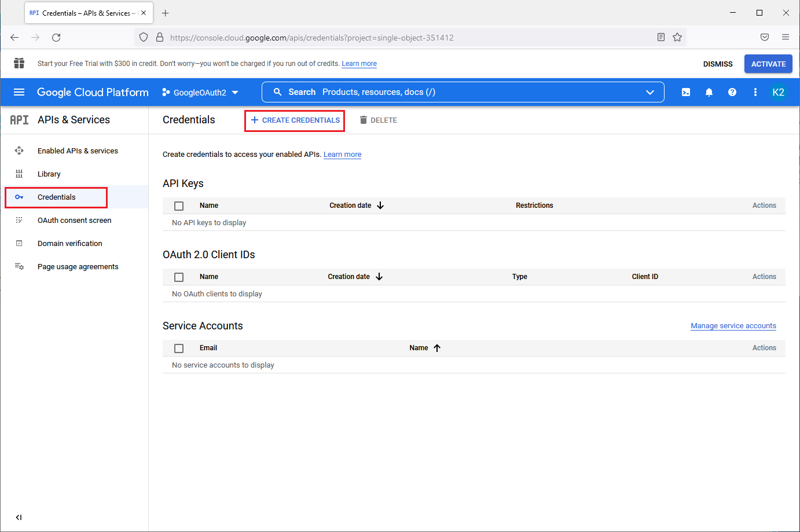This screenshot has width=800, height=532.
Task: Click the Search products and resources field
Action: [x=452, y=92]
